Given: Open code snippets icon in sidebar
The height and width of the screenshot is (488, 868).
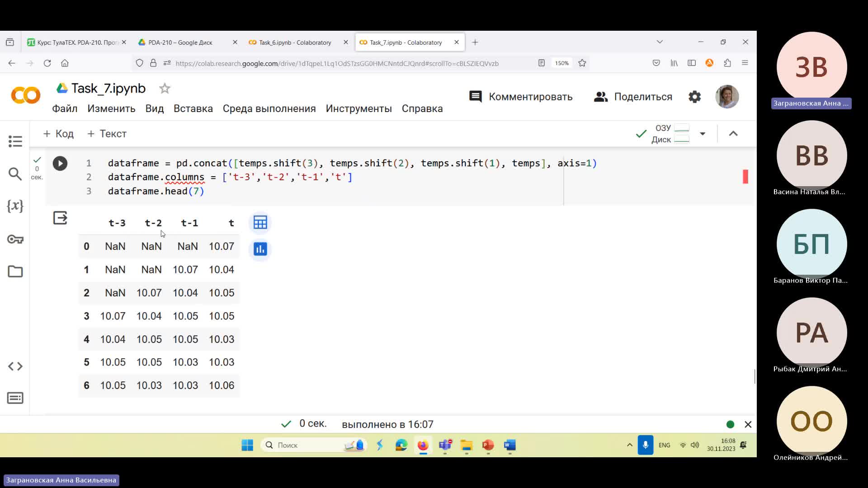Looking at the screenshot, I should click(15, 366).
